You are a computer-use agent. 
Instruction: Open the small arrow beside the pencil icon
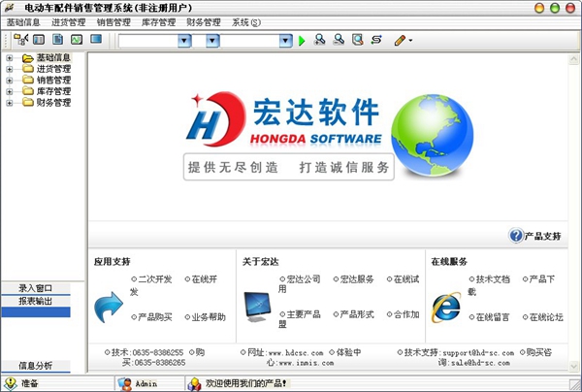[410, 41]
